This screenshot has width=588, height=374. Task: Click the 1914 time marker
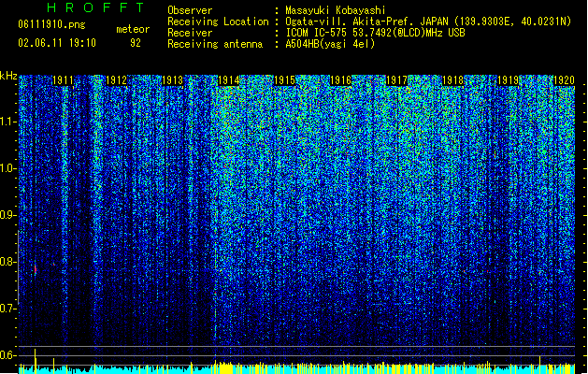pyautogui.click(x=229, y=80)
